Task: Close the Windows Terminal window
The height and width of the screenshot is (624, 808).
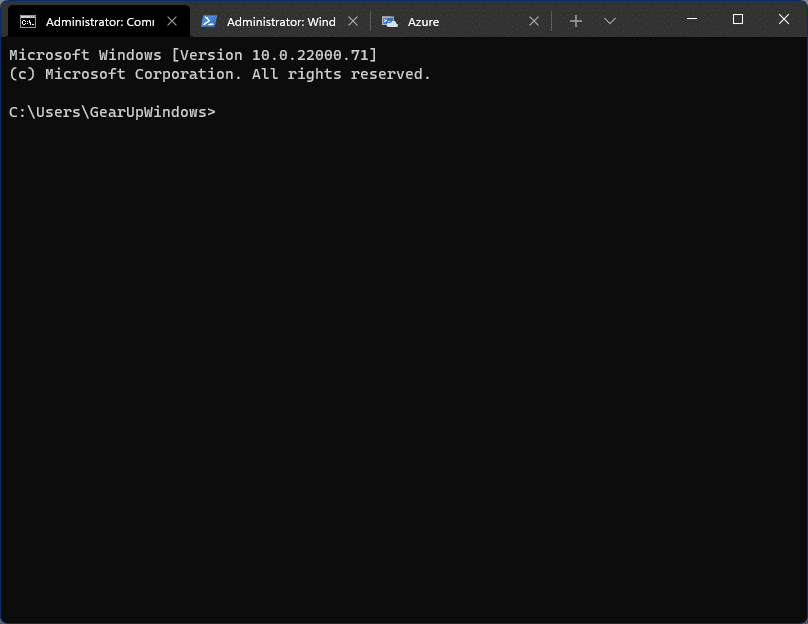Action: click(784, 19)
